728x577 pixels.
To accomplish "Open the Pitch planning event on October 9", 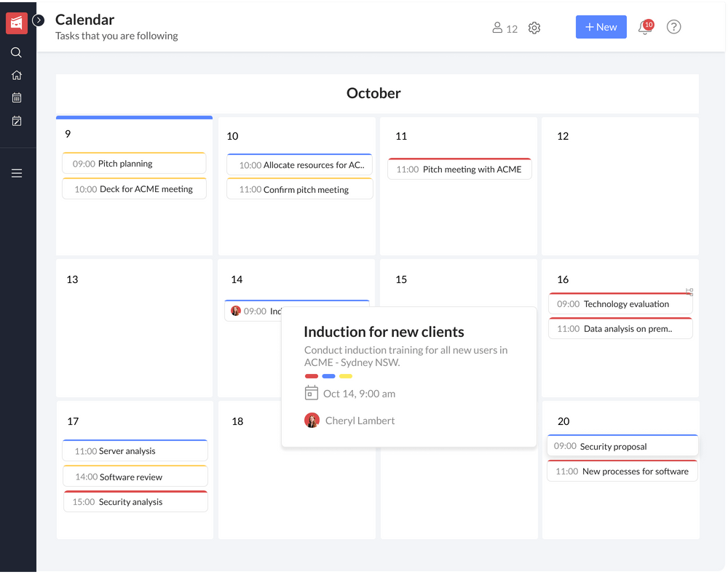I will pyautogui.click(x=134, y=164).
